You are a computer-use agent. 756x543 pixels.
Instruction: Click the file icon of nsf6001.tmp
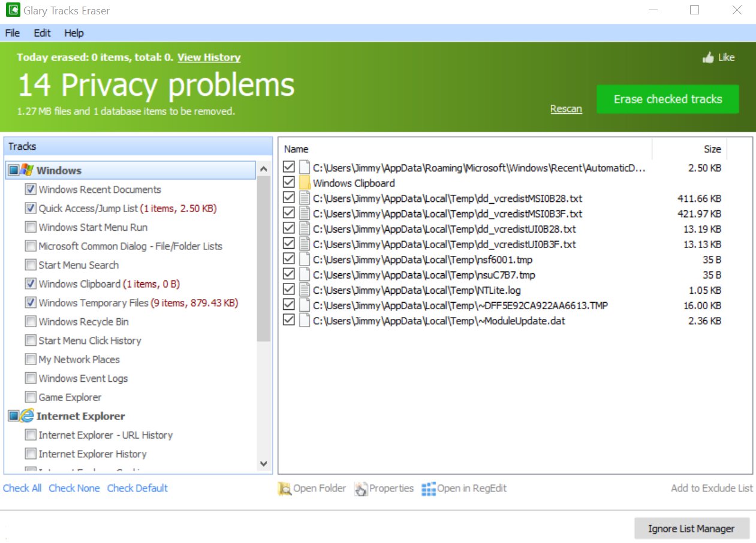[x=305, y=260]
